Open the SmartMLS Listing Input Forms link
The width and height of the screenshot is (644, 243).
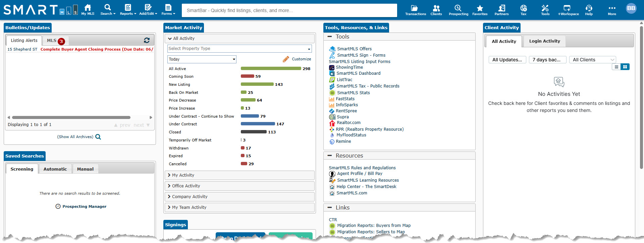pos(360,62)
